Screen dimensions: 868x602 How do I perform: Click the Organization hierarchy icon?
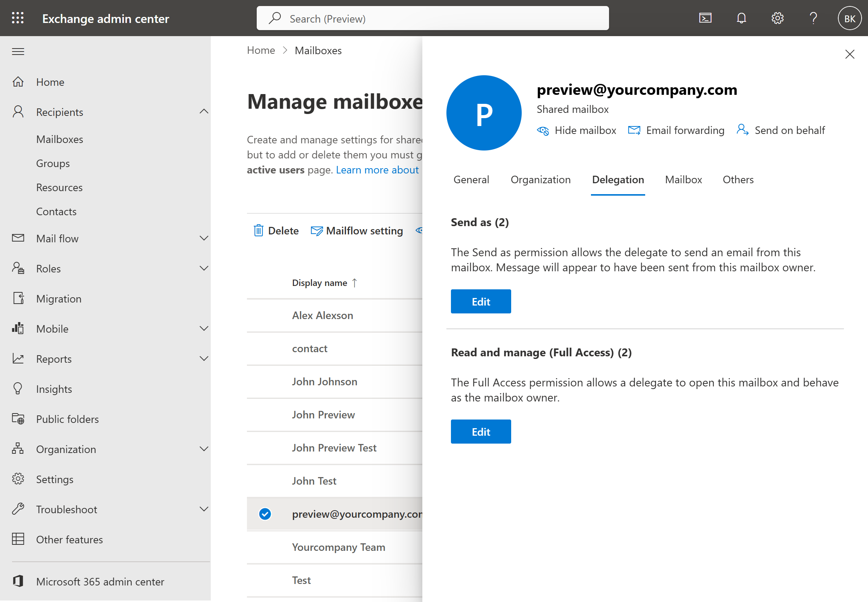tap(18, 449)
